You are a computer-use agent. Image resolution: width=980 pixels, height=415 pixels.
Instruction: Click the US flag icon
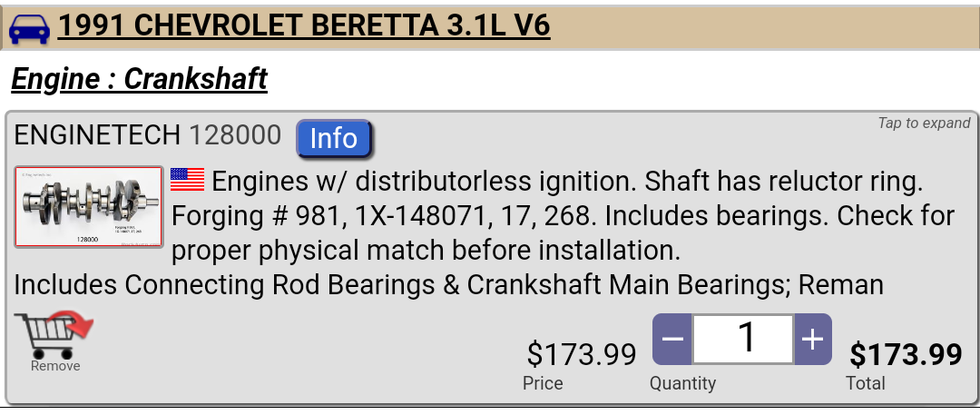(x=188, y=180)
